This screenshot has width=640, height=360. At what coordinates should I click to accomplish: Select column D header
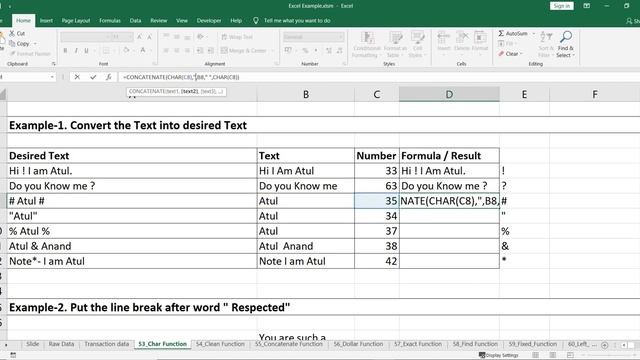pyautogui.click(x=449, y=94)
